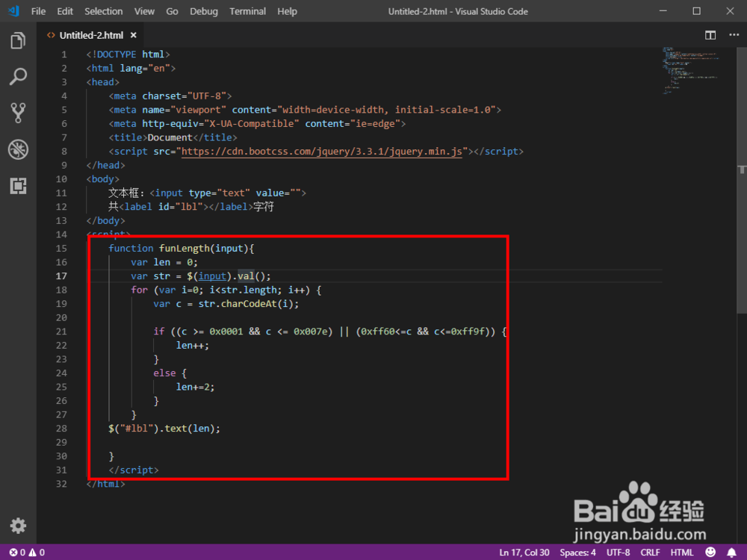Viewport: 747px width, 560px height.
Task: Click the code minimap preview
Action: (x=691, y=70)
